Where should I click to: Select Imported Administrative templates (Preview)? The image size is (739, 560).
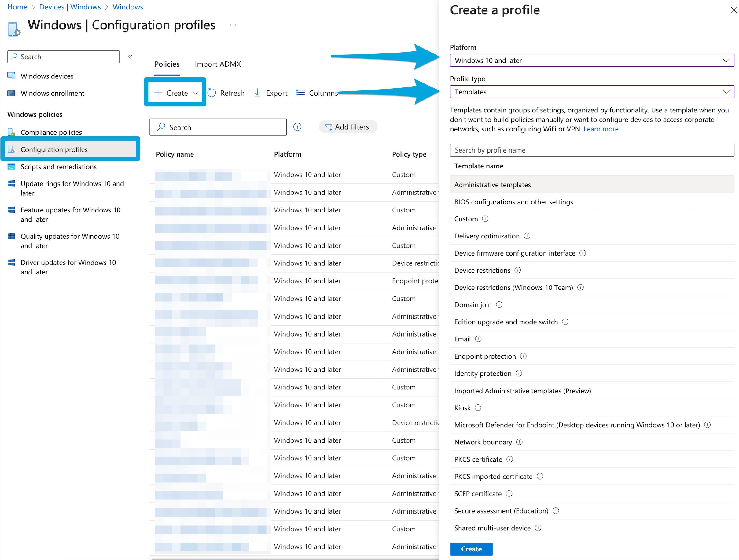point(592,391)
